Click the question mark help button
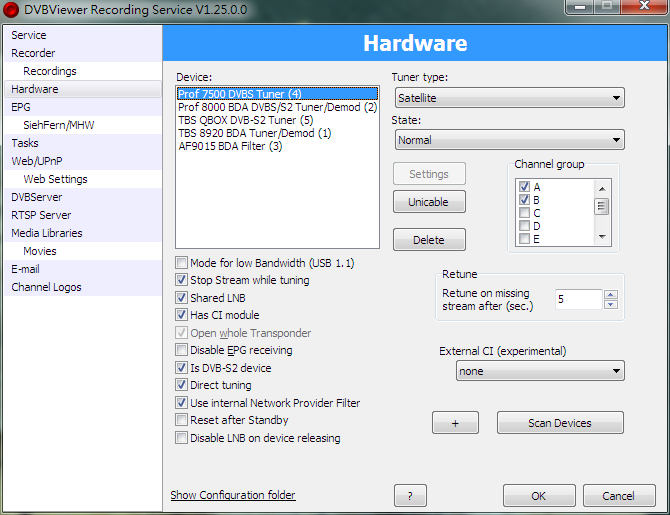 click(410, 496)
